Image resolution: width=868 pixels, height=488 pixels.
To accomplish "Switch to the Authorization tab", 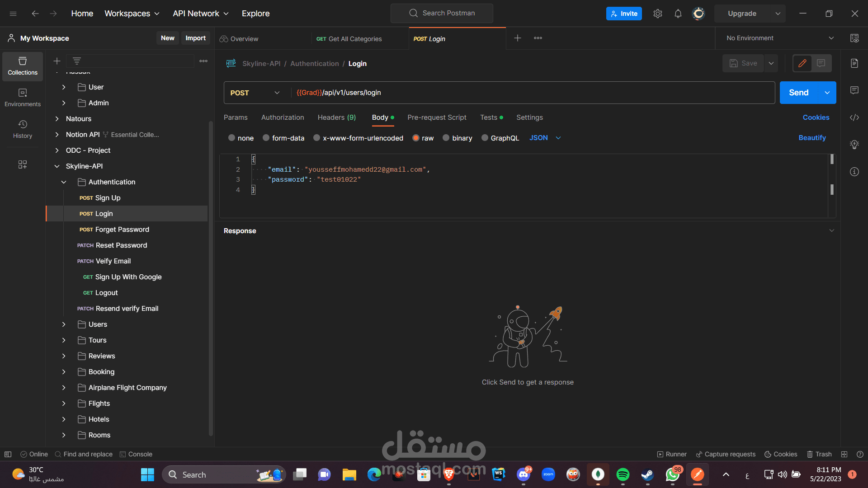I will pyautogui.click(x=283, y=117).
